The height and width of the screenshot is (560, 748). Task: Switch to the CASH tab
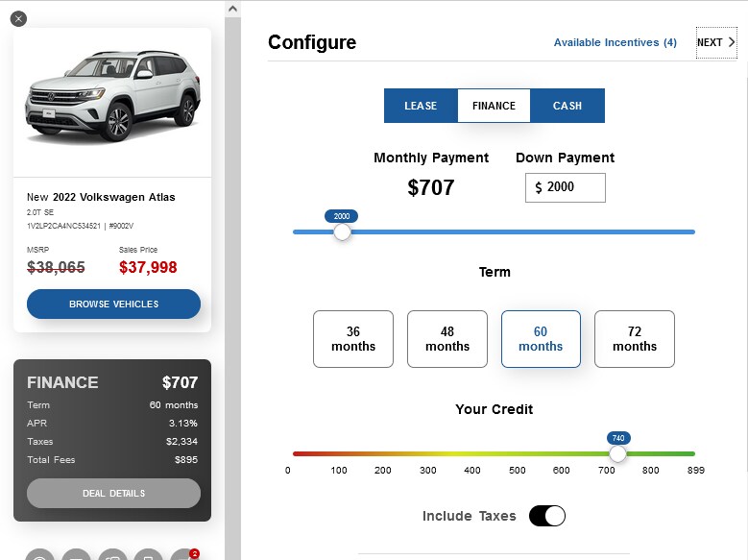[x=567, y=106]
